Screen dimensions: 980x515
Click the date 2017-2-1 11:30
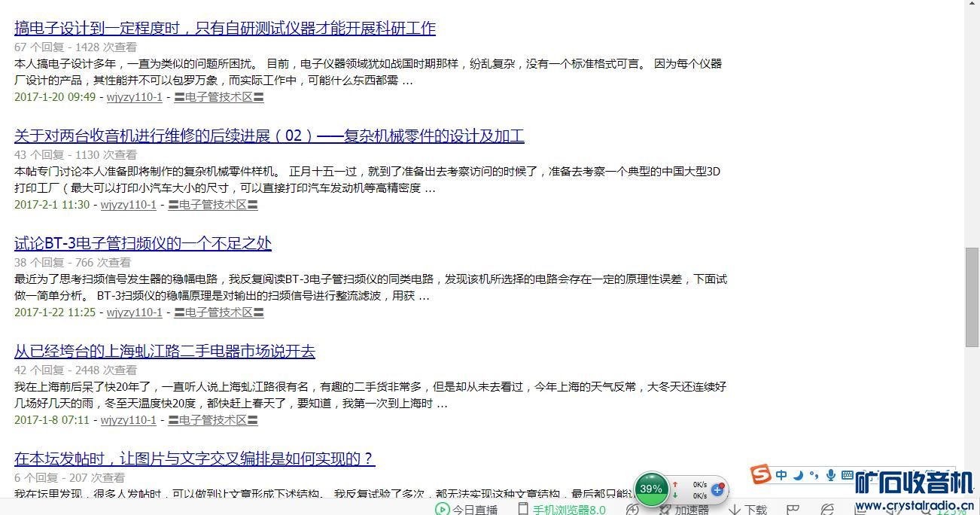(x=52, y=205)
